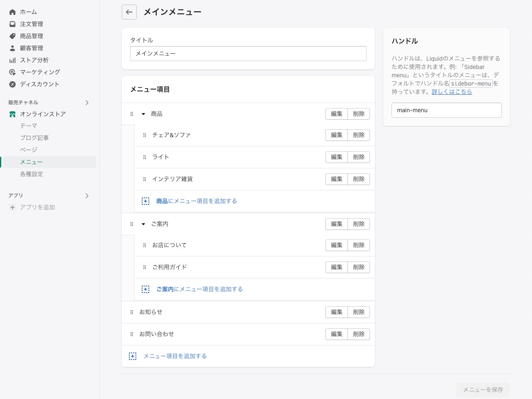Viewport: 532px width, 399px height.
Task: Click the handle field containing main-menu
Action: [x=446, y=110]
